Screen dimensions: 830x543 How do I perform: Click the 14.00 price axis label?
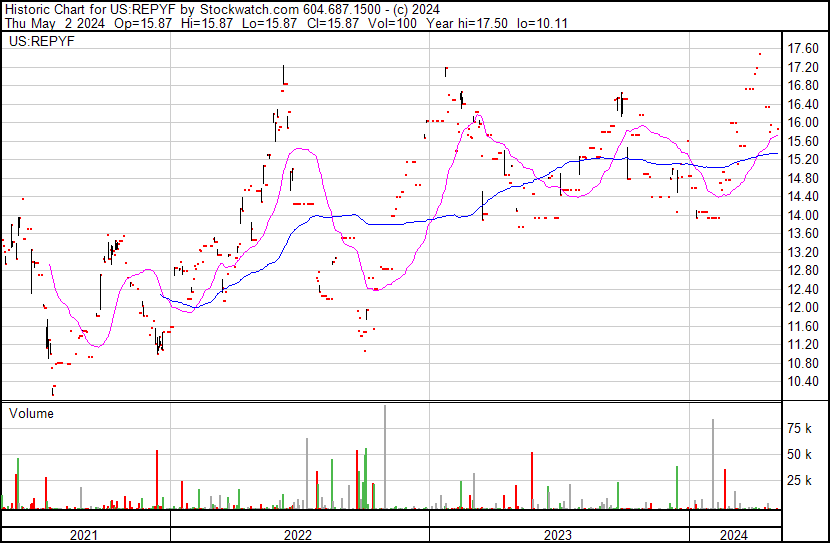tap(803, 215)
